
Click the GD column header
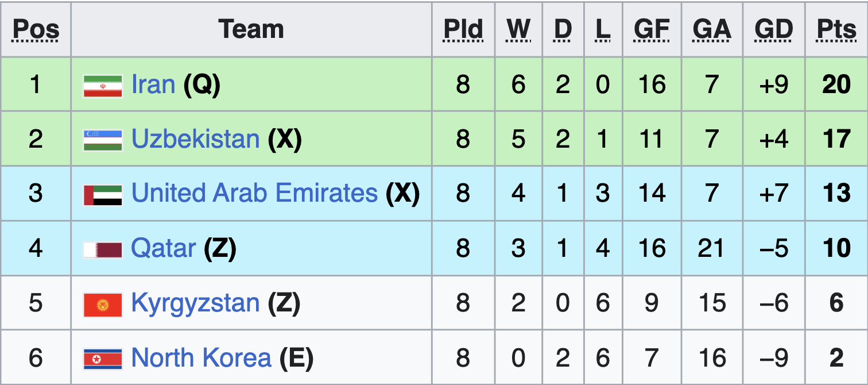773,29
